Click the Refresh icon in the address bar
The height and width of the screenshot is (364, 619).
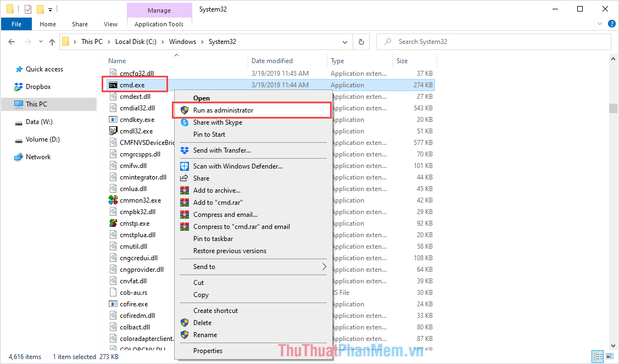click(361, 41)
